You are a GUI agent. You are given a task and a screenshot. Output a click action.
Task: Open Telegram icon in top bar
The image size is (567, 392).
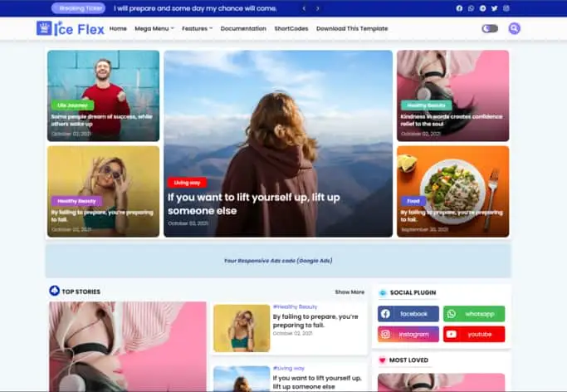(483, 8)
